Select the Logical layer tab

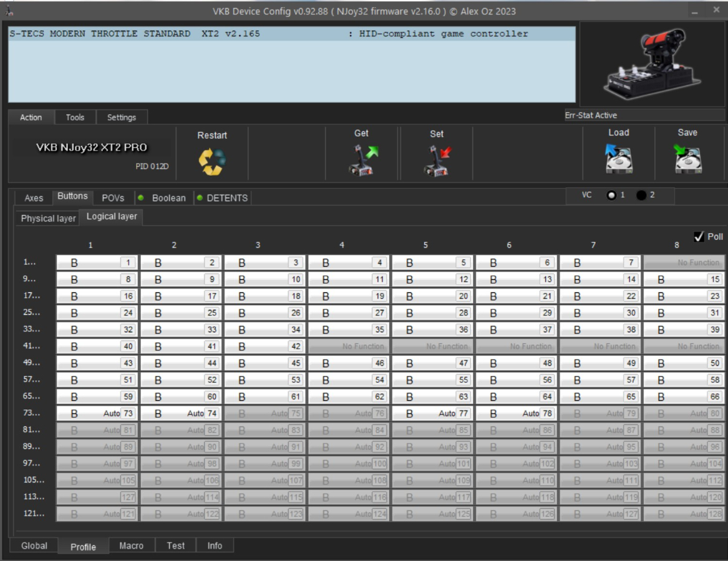point(112,217)
